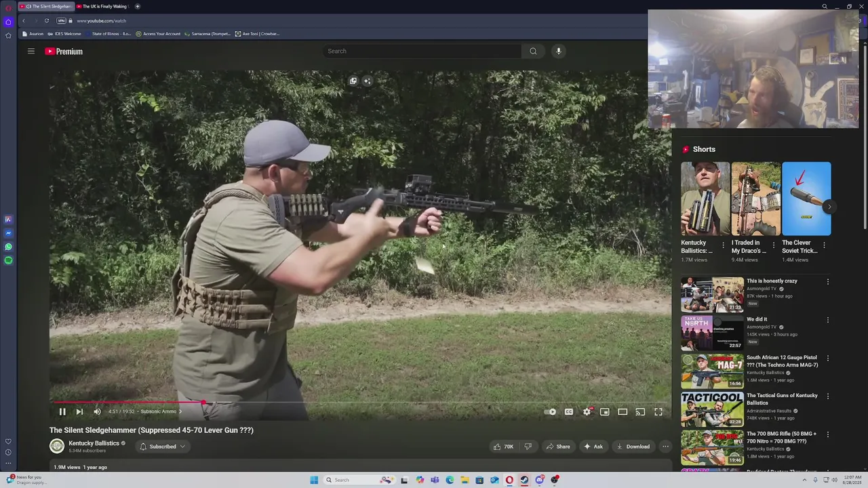This screenshot has width=868, height=488.
Task: Cast video to a TV
Action: 640,411
